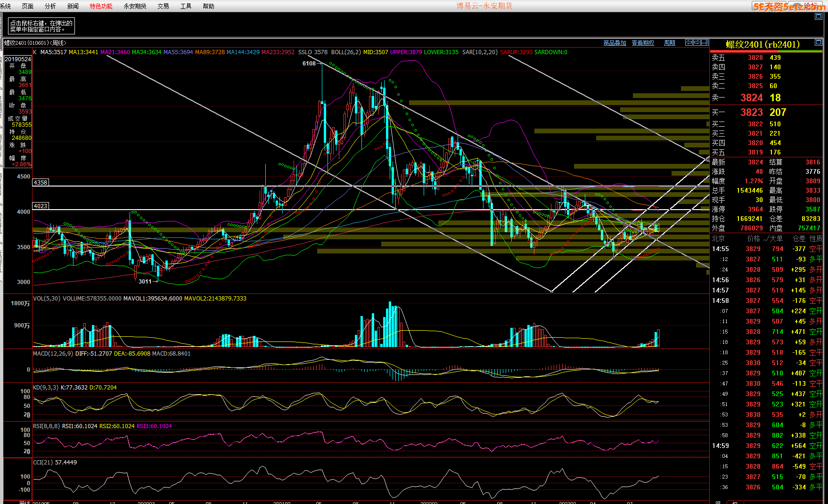Click the previous contract left-arrow icon
The image size is (828, 504).
689,42
